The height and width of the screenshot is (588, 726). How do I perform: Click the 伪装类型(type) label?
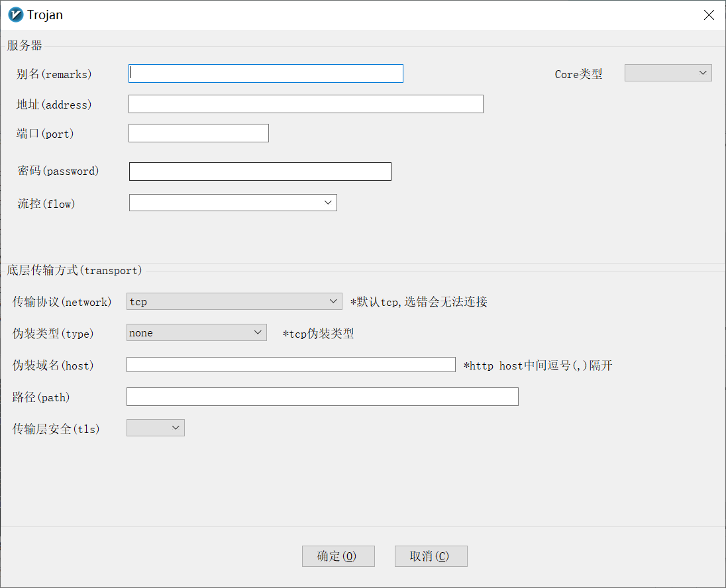[x=53, y=333]
